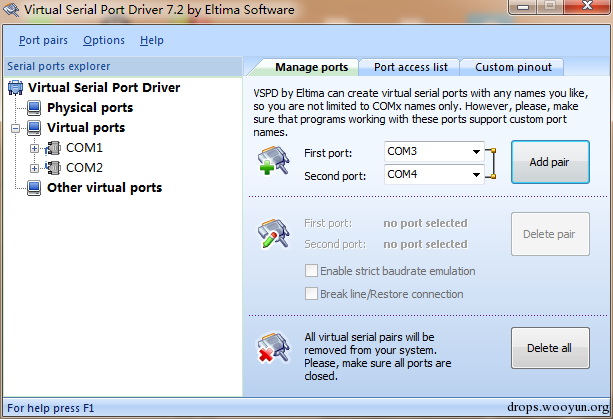Screen dimensions: 613x419
Task: Toggle Break line/Restore connection checkbox
Action: click(x=311, y=294)
